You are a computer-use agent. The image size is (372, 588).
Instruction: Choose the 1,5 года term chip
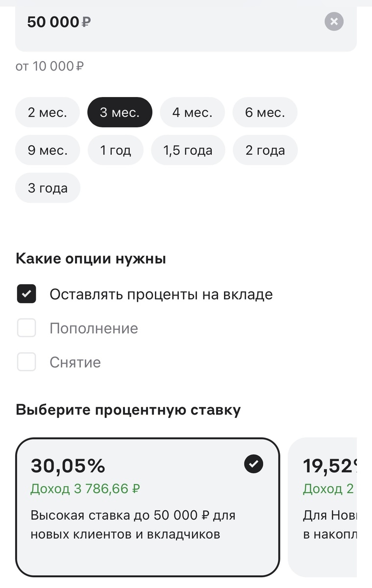pyautogui.click(x=188, y=150)
